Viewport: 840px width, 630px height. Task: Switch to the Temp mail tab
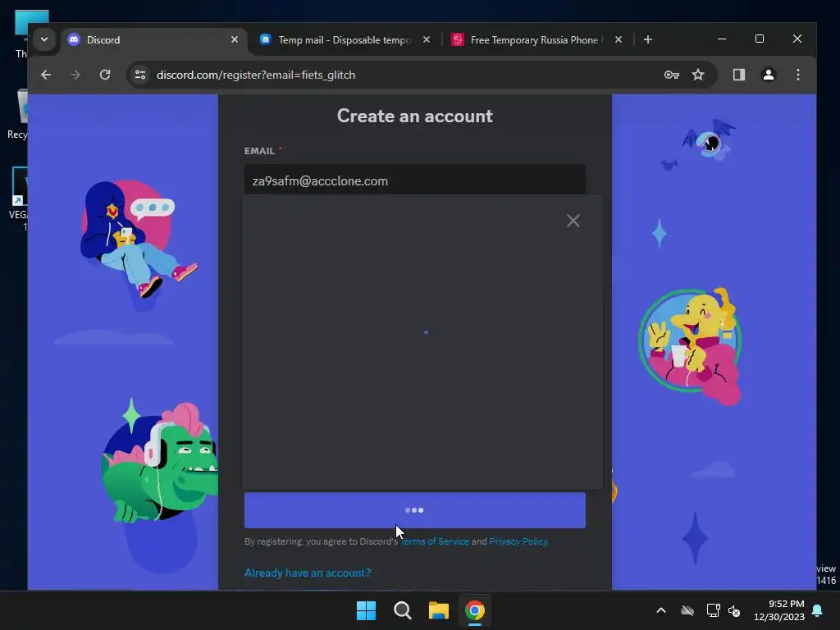[345, 39]
